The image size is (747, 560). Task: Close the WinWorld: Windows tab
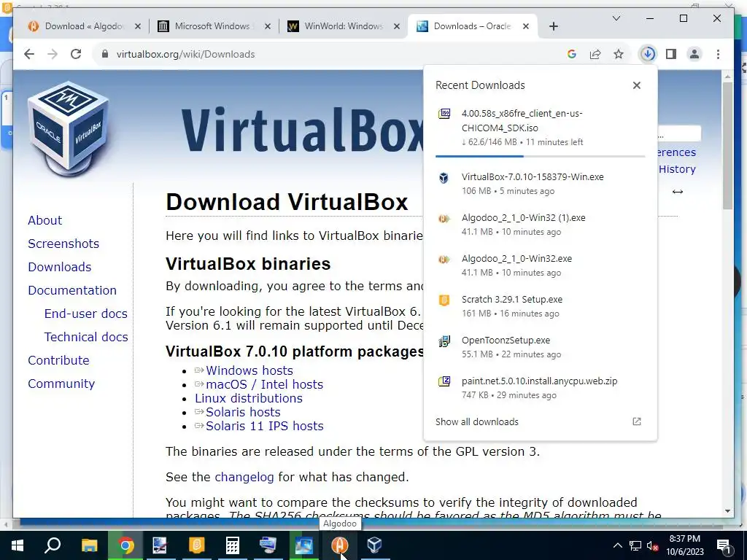pos(396,26)
